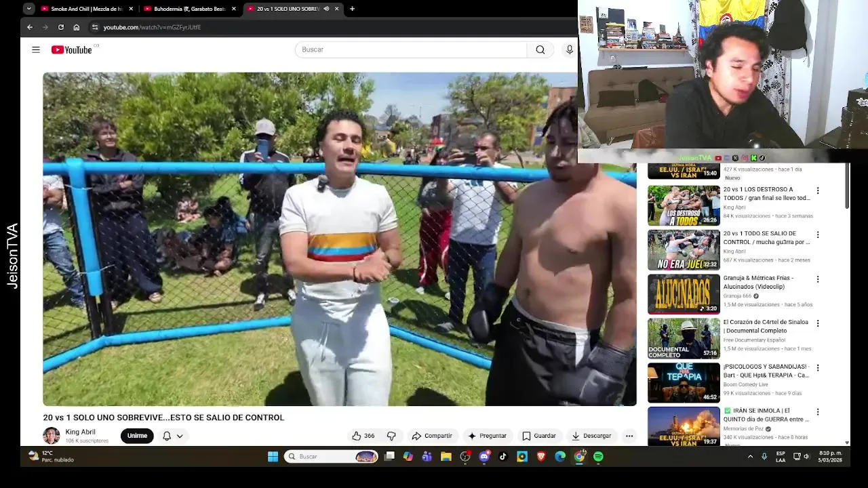
Task: Open more actions ellipsis under the video
Action: pyautogui.click(x=629, y=436)
